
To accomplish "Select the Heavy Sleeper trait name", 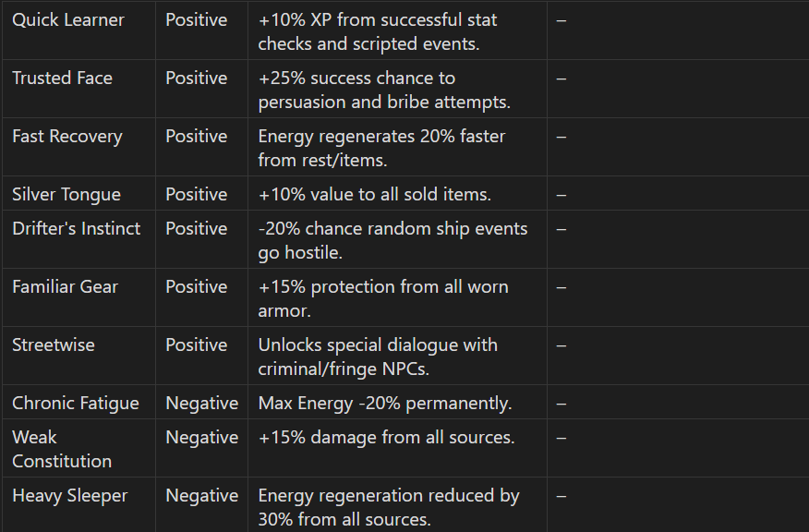I will [69, 496].
